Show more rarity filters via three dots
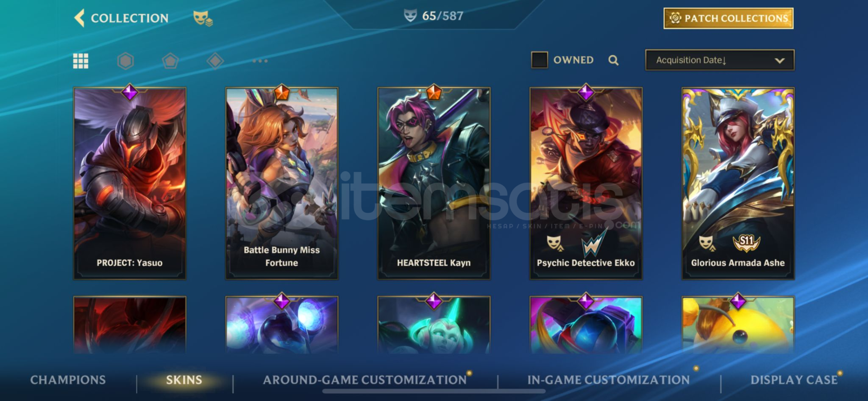The height and width of the screenshot is (401, 868). pyautogui.click(x=260, y=61)
